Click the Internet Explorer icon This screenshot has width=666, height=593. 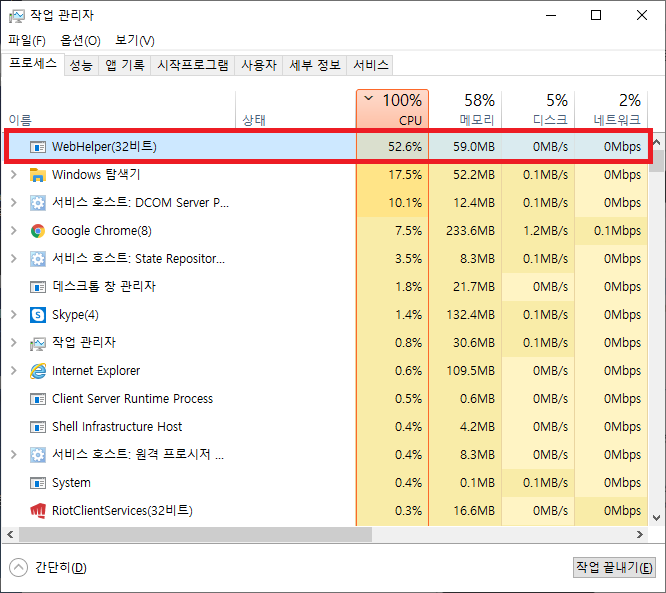[x=38, y=371]
